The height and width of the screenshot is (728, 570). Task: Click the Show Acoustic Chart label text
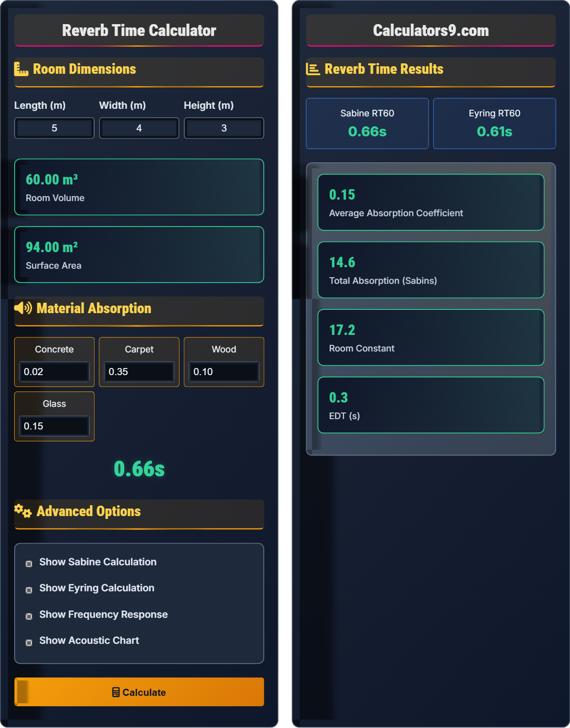point(89,640)
